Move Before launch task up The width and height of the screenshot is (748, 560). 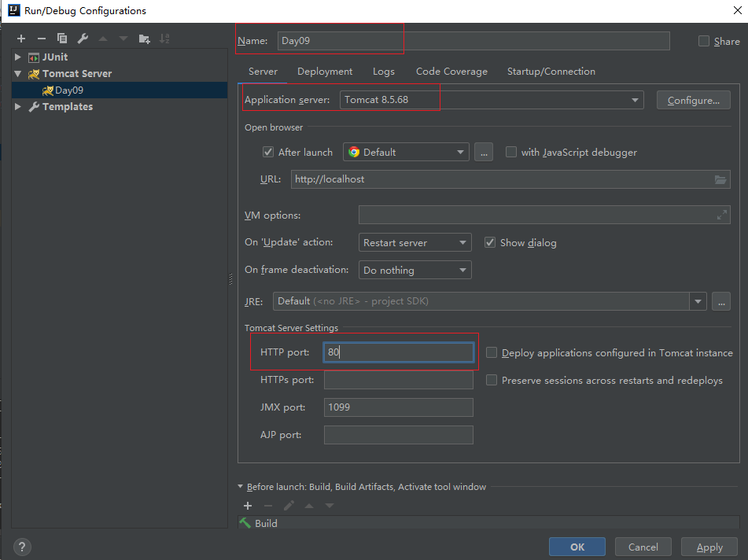(309, 506)
